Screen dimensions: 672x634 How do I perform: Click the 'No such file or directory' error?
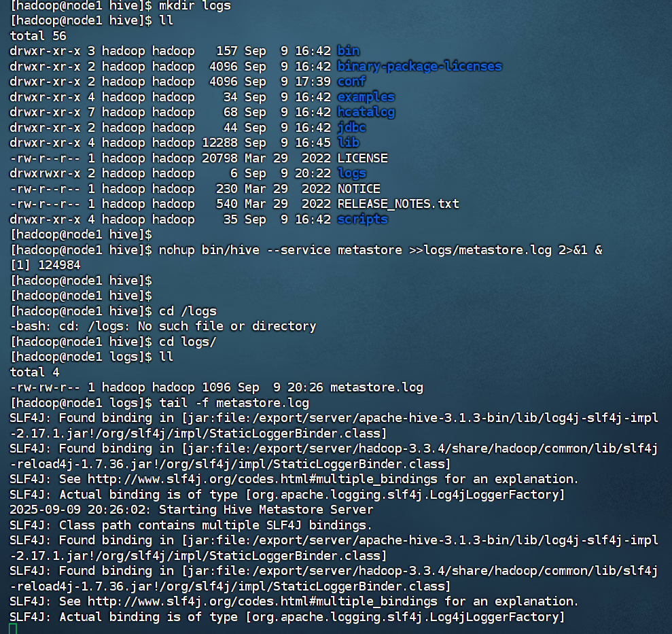227,326
